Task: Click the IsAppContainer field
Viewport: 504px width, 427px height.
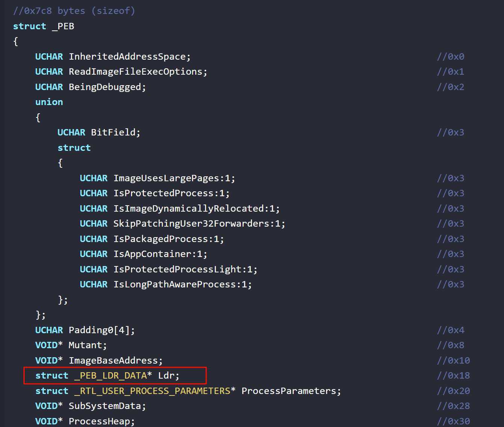Action: click(x=152, y=254)
